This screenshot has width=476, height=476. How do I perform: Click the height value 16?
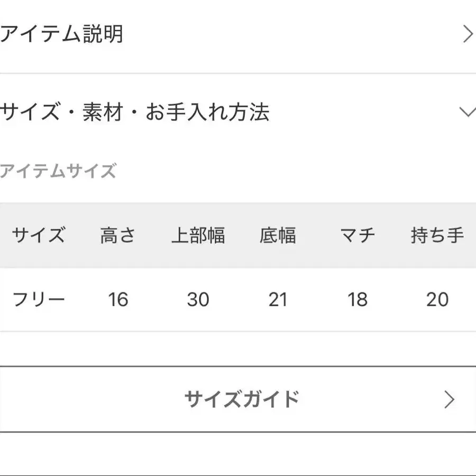[118, 300]
